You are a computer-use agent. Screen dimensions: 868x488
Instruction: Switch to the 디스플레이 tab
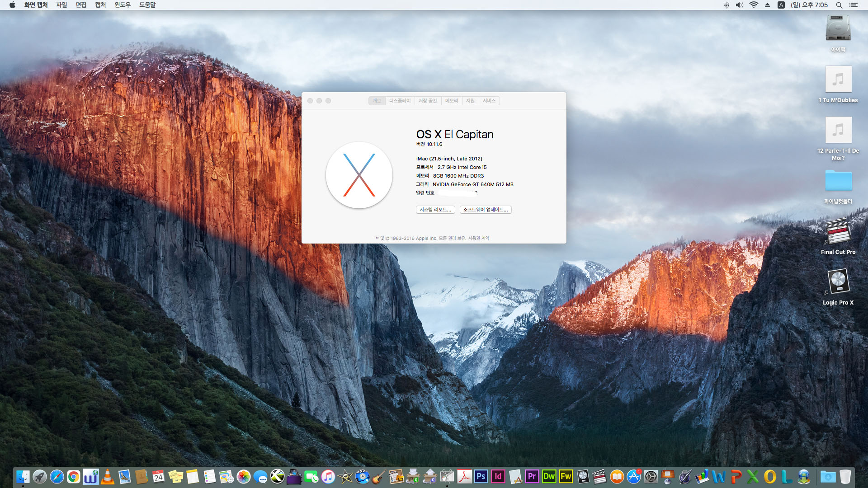(x=400, y=101)
